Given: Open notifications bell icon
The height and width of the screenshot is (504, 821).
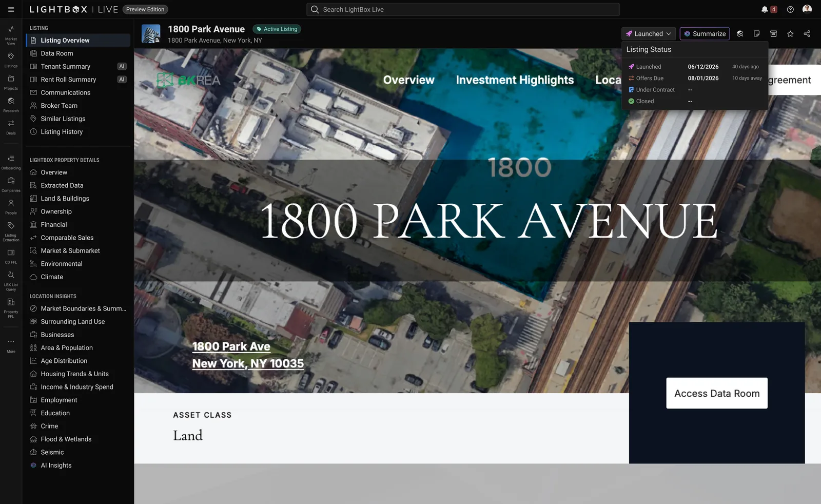Looking at the screenshot, I should coord(765,9).
